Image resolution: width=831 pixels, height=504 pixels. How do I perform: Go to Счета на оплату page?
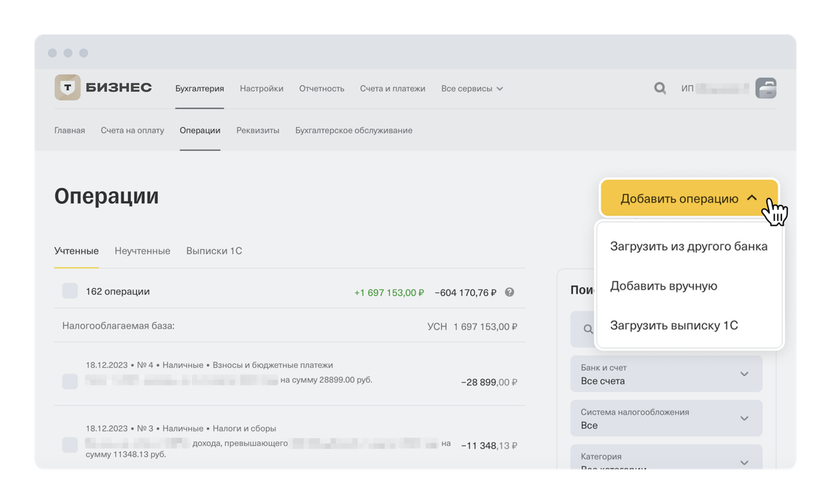coord(132,130)
